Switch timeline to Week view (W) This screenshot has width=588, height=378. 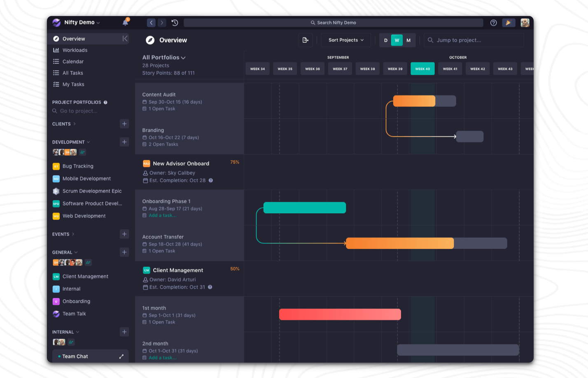click(x=397, y=40)
